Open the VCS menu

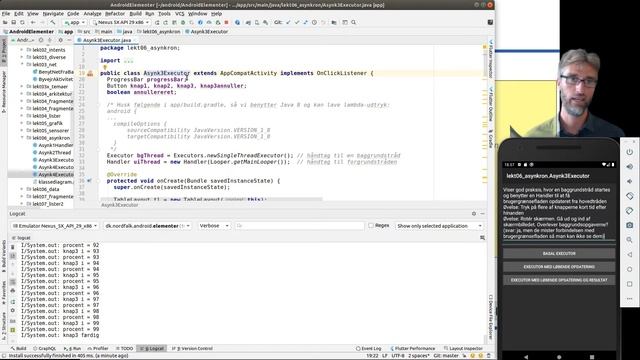180,13
